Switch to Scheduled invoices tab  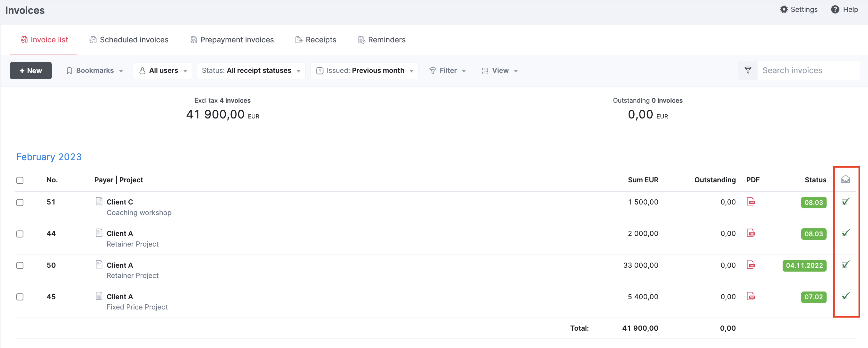pyautogui.click(x=129, y=40)
